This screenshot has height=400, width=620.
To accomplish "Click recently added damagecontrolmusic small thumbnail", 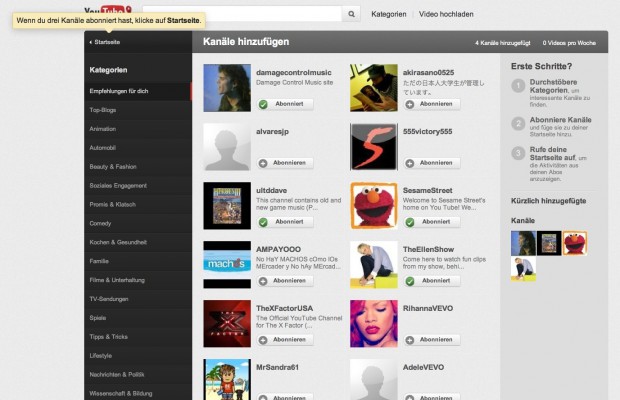I will tap(524, 243).
